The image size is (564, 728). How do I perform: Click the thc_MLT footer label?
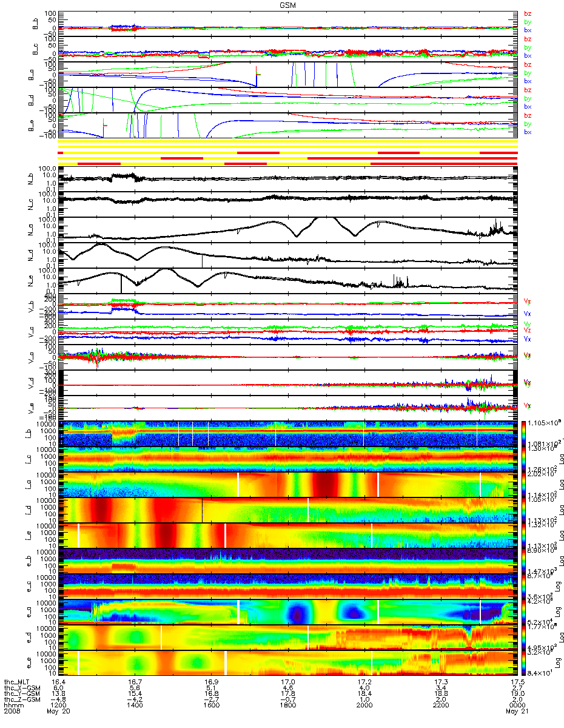click(18, 682)
